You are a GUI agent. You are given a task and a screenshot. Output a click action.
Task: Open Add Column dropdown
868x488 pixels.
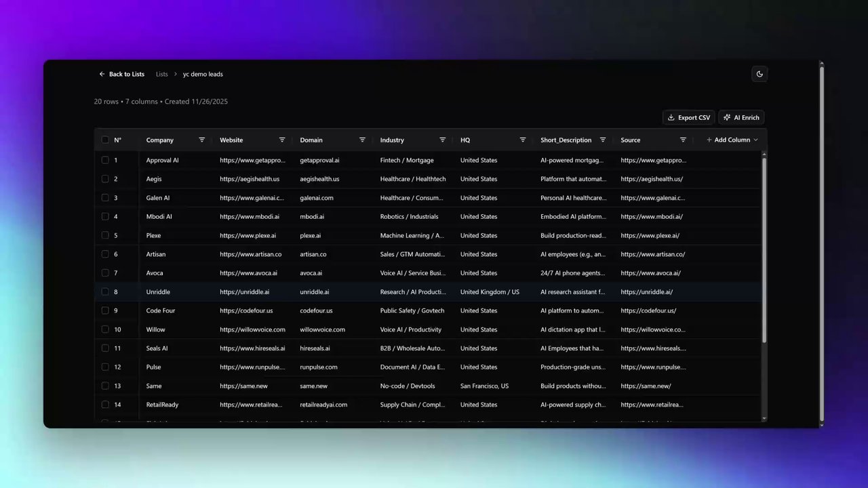pos(732,140)
